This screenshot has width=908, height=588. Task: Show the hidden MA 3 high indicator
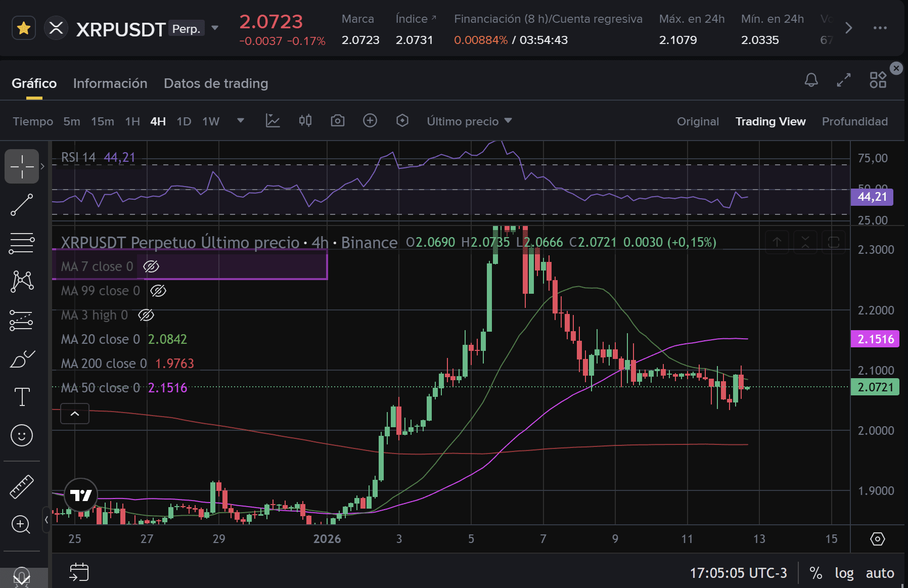coord(146,315)
